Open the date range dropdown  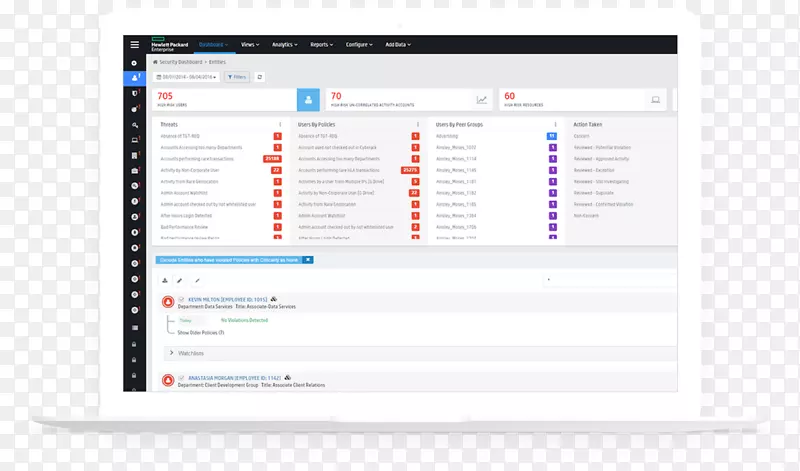(x=186, y=77)
